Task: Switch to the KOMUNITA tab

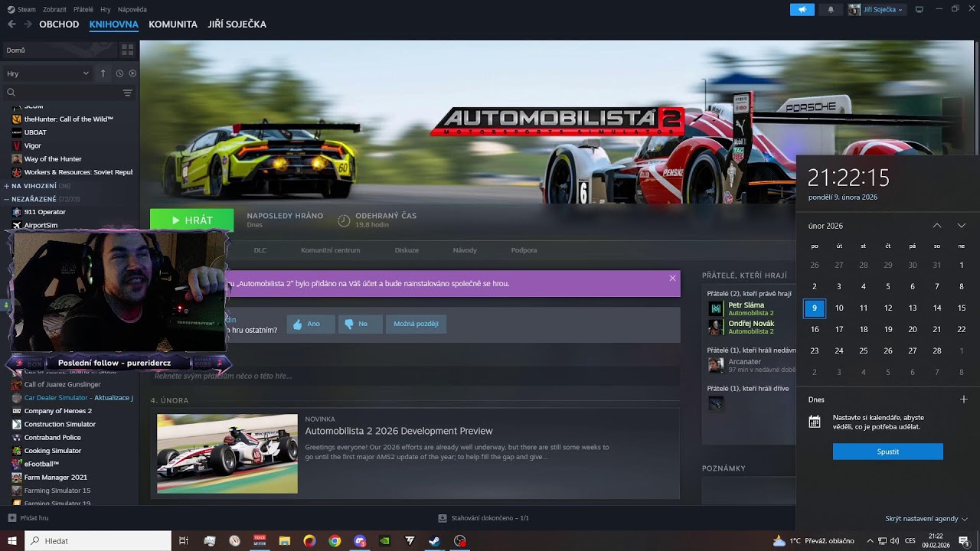Action: (173, 24)
